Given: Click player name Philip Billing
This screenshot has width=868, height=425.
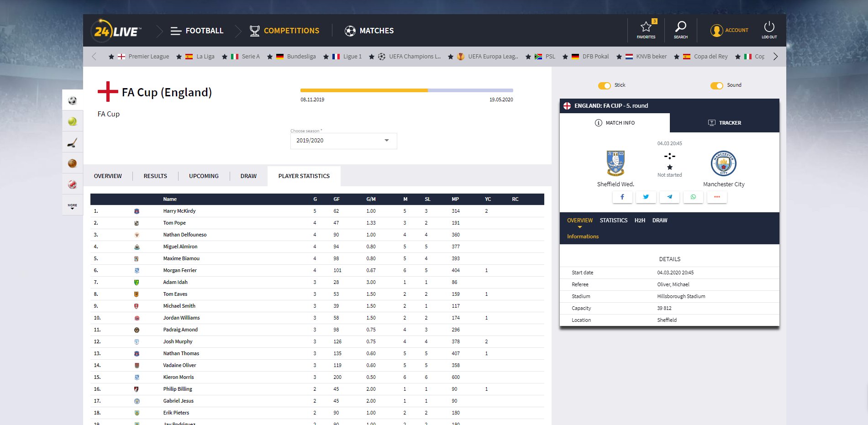Looking at the screenshot, I should [178, 389].
